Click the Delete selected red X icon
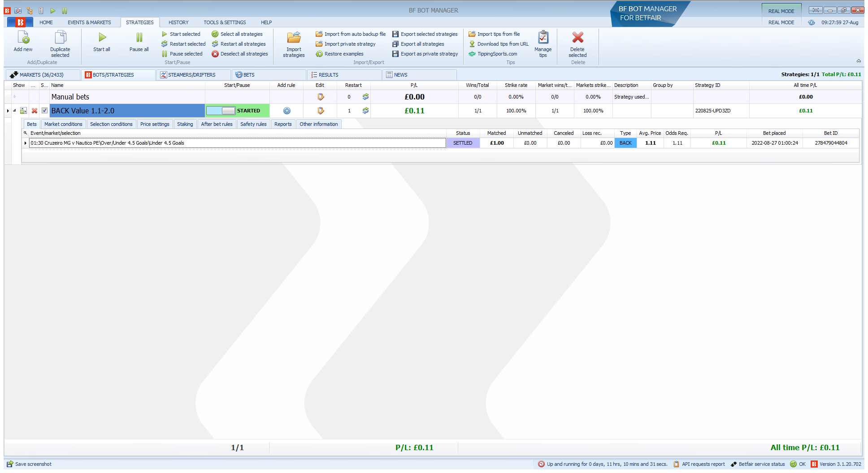This screenshot has width=868, height=473. click(577, 38)
